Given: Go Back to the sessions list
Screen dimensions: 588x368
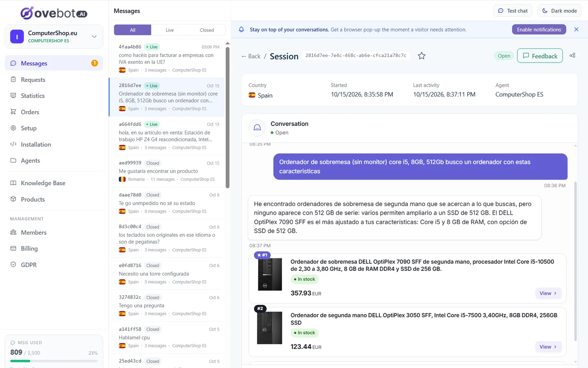Looking at the screenshot, I should (x=251, y=56).
